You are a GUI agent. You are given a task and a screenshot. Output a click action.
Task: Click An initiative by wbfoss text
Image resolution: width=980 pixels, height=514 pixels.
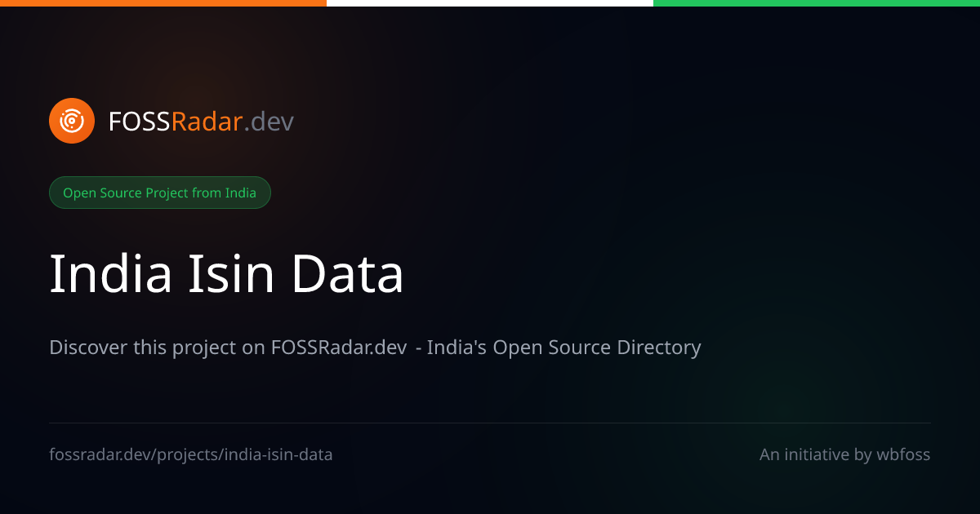point(844,454)
